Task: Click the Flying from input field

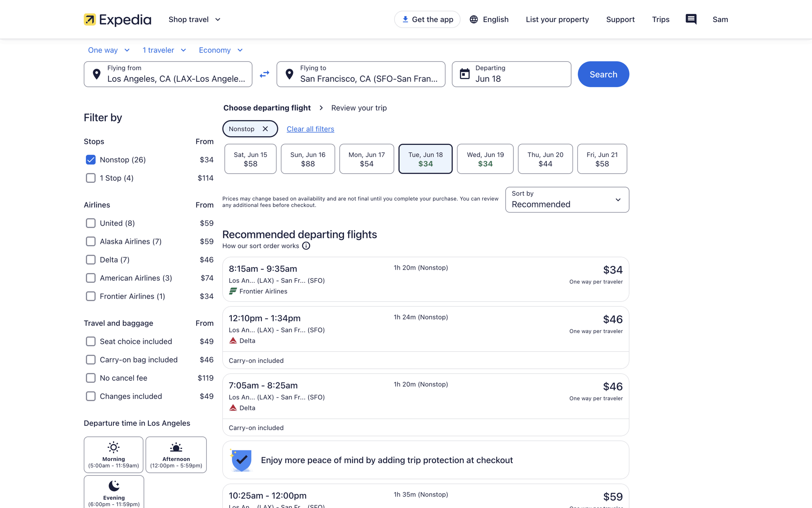Action: [168, 74]
